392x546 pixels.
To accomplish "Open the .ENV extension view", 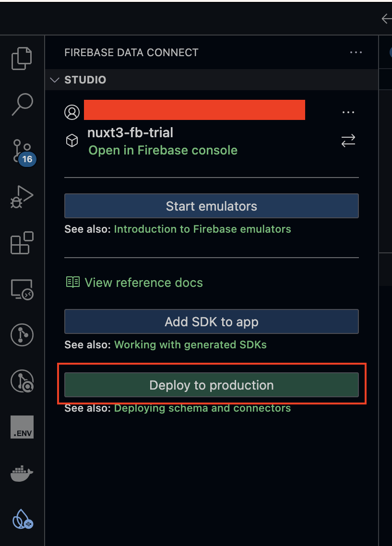I will click(x=22, y=427).
